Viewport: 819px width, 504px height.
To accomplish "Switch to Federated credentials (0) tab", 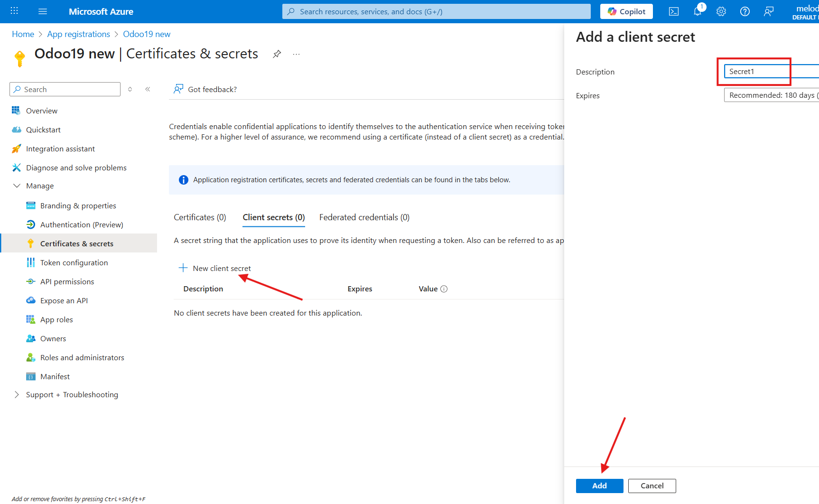I will (364, 217).
